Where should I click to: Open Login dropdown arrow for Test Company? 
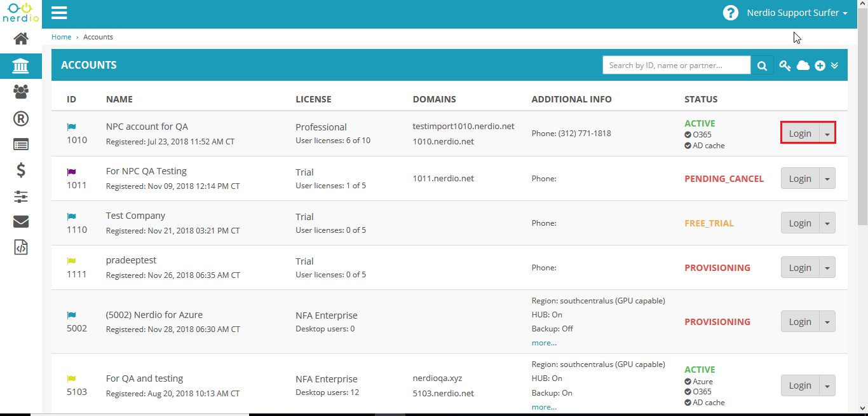[827, 223]
